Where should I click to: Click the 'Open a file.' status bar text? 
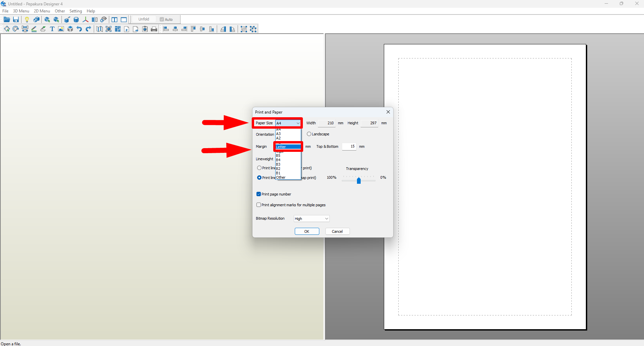[x=11, y=344]
